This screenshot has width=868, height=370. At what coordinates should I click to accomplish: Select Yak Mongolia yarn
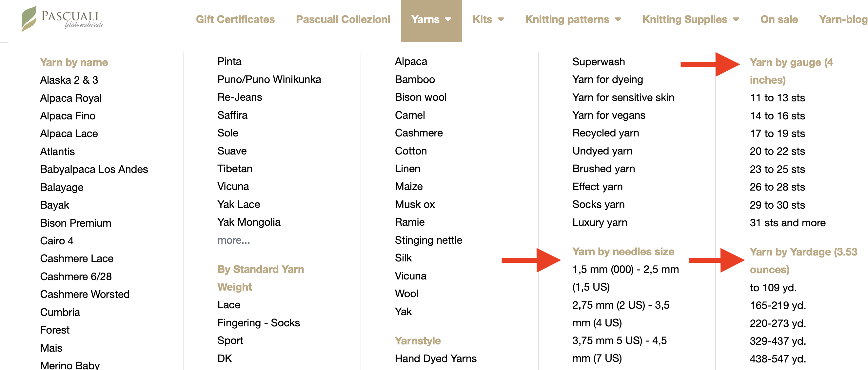(249, 222)
